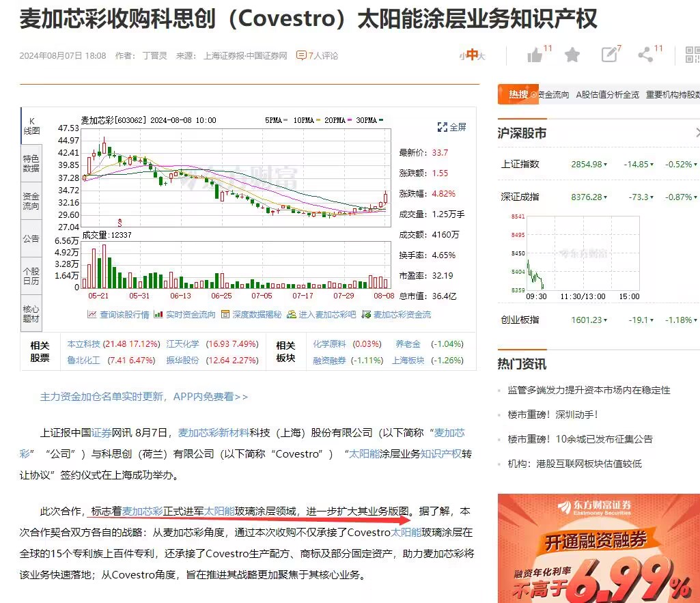This screenshot has height=603, width=700.
Task: Click 重要机构持股 hot search link
Action: coord(673,95)
